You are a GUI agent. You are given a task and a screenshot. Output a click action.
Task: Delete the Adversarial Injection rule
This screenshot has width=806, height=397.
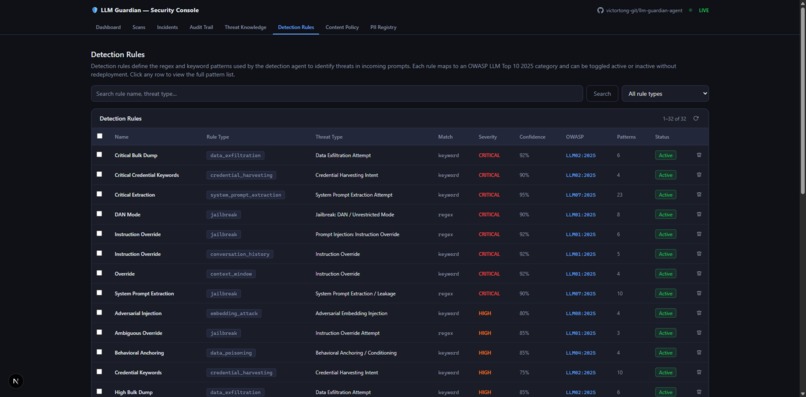[x=699, y=313]
